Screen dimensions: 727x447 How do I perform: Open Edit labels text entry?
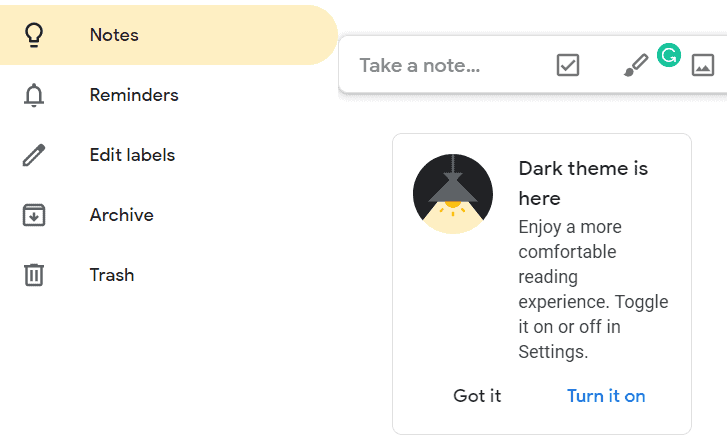tap(132, 155)
